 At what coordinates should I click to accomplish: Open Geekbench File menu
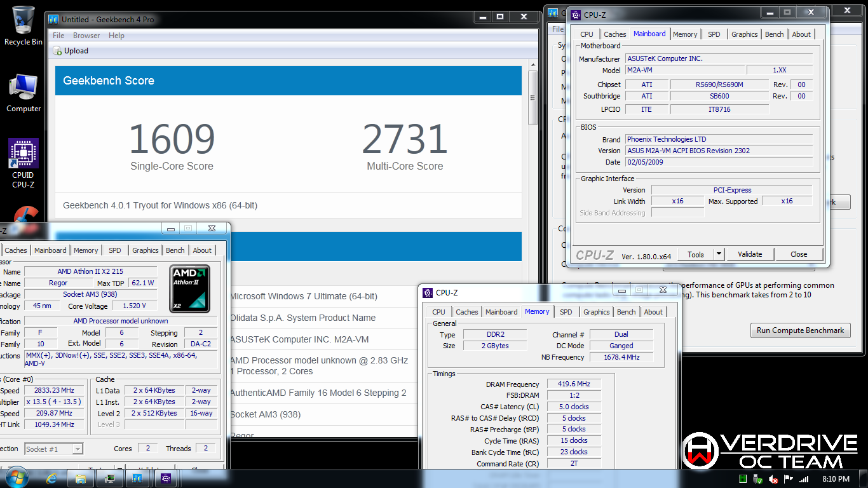[58, 36]
